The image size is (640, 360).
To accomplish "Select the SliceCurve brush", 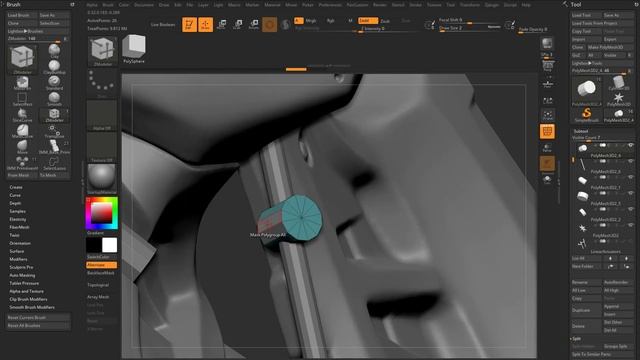I will click(x=22, y=115).
